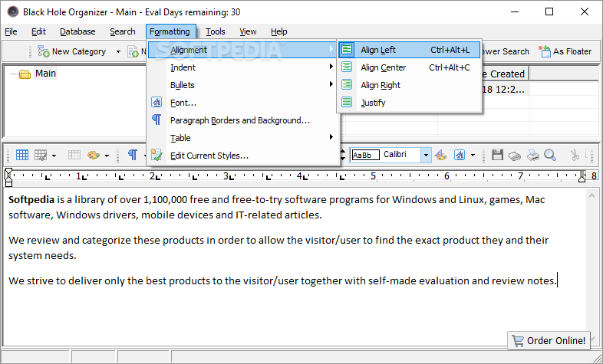The height and width of the screenshot is (364, 603).
Task: Open dropdown beside the font A icon
Action: pyautogui.click(x=473, y=156)
